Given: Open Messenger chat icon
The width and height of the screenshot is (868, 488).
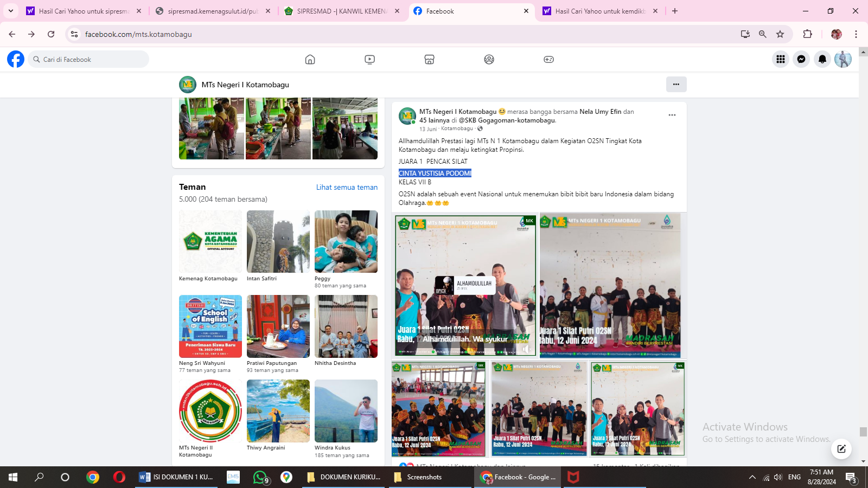Looking at the screenshot, I should pos(801,60).
